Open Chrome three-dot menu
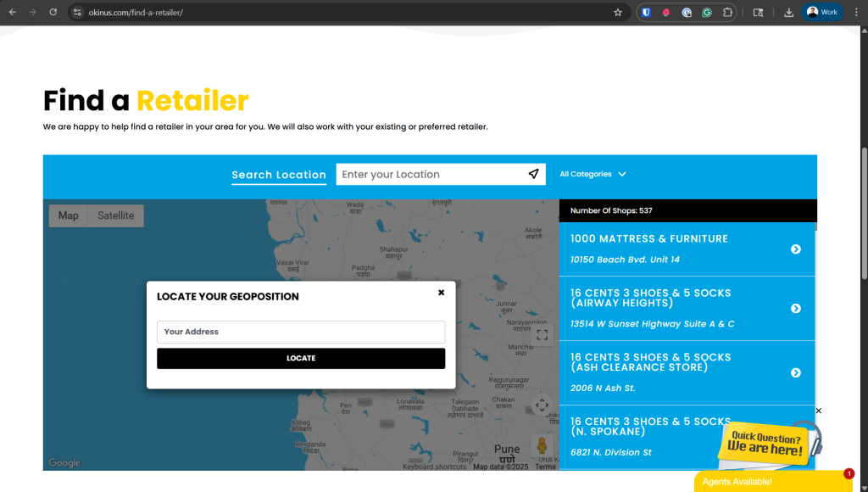This screenshot has height=492, width=868. pos(855,13)
